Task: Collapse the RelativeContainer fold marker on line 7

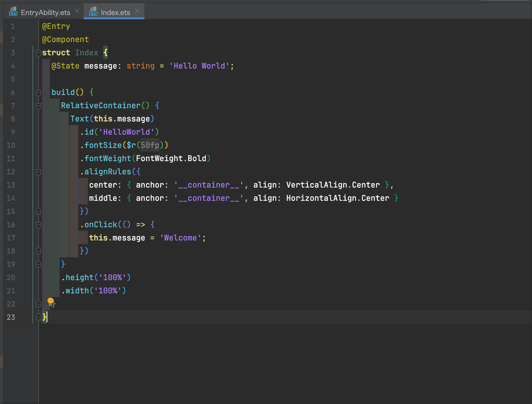Action: click(x=39, y=106)
